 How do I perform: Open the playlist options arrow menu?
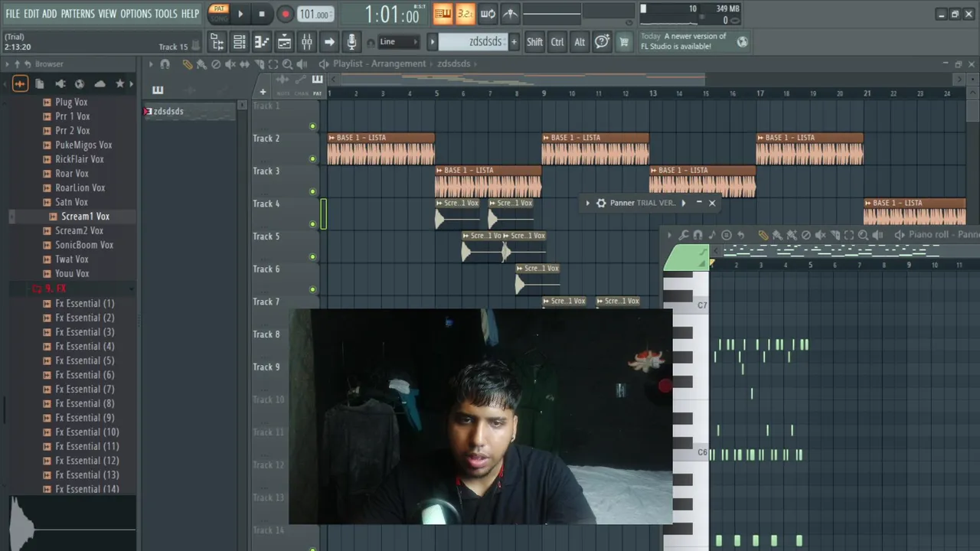coord(151,64)
